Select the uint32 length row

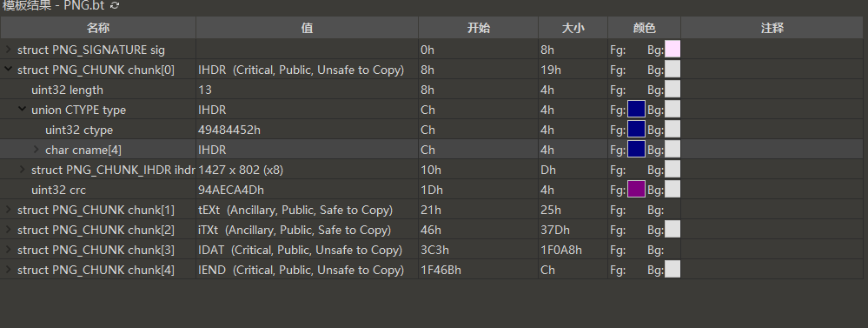coord(432,90)
